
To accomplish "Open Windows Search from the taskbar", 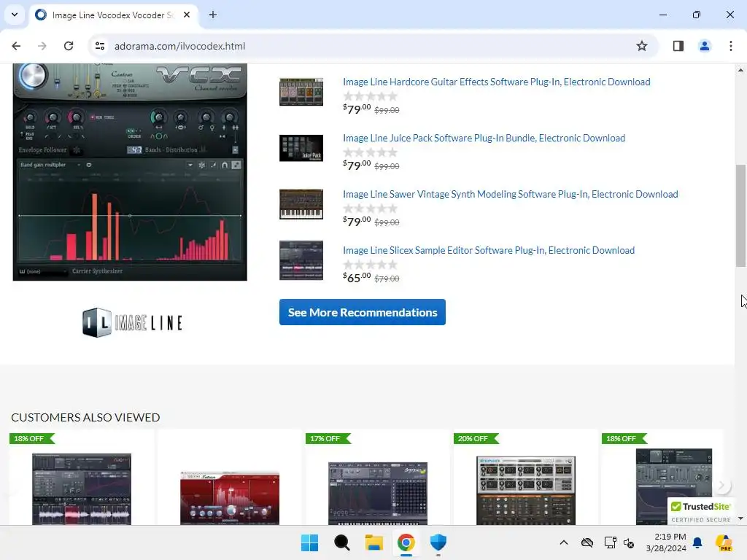I will click(341, 542).
